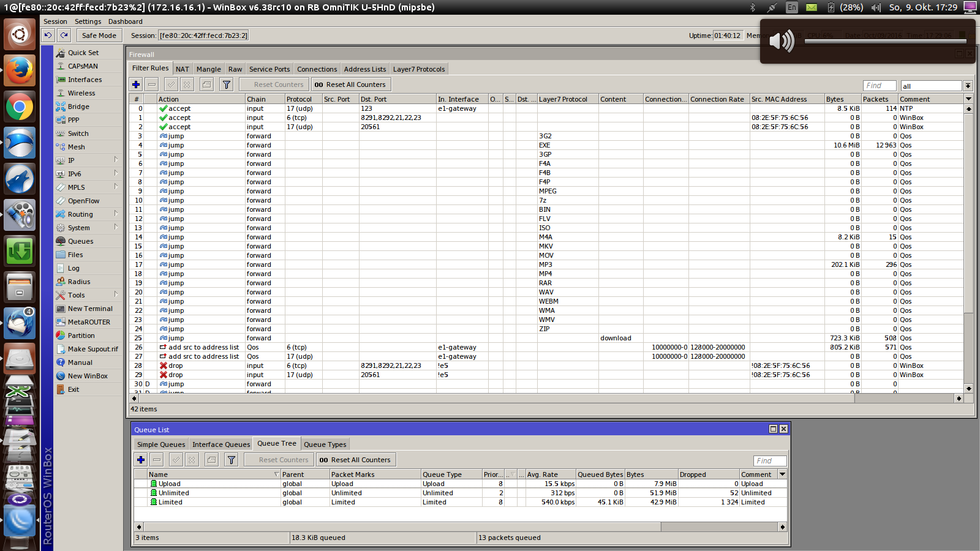Image resolution: width=980 pixels, height=551 pixels.
Task: Remove the selected firewall rule with minus icon
Action: [152, 84]
